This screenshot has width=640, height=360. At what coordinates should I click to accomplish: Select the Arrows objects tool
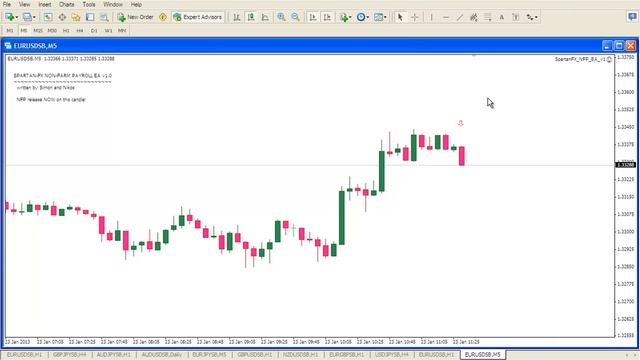point(529,17)
